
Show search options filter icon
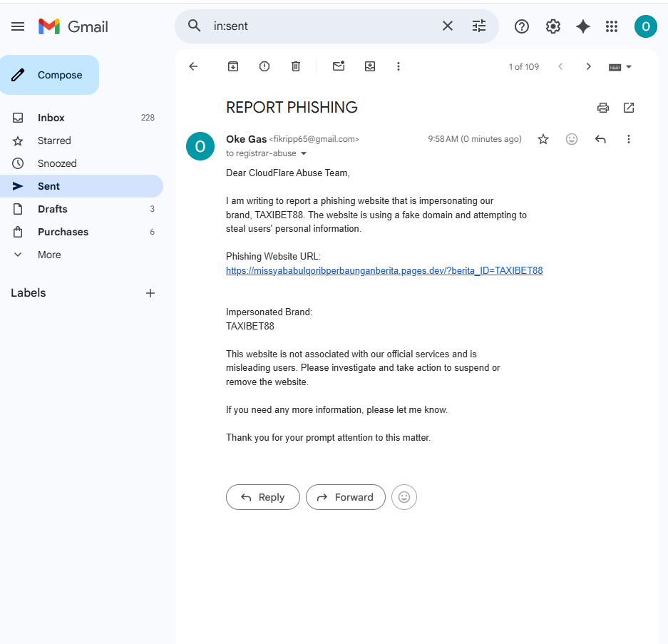(x=479, y=26)
